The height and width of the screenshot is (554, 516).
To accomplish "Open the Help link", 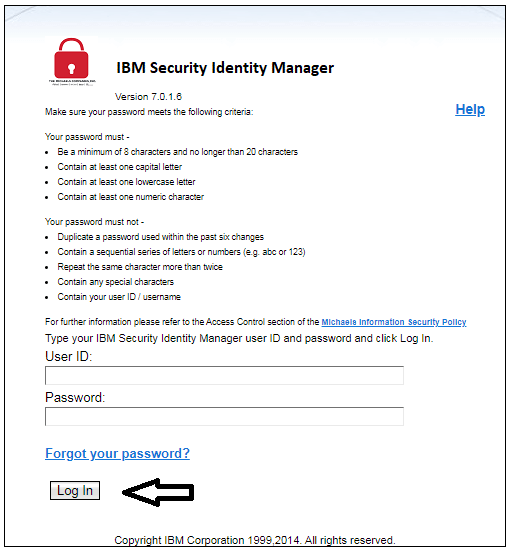I will click(x=470, y=110).
